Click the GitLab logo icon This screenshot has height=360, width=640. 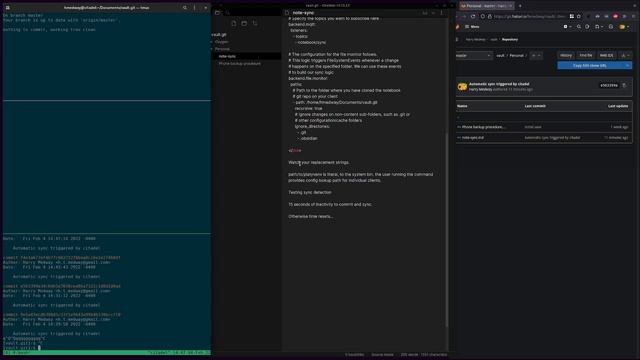[x=458, y=27]
